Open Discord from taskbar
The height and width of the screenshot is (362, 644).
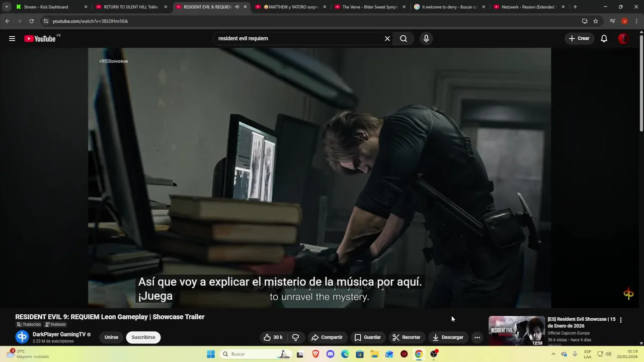(330, 354)
